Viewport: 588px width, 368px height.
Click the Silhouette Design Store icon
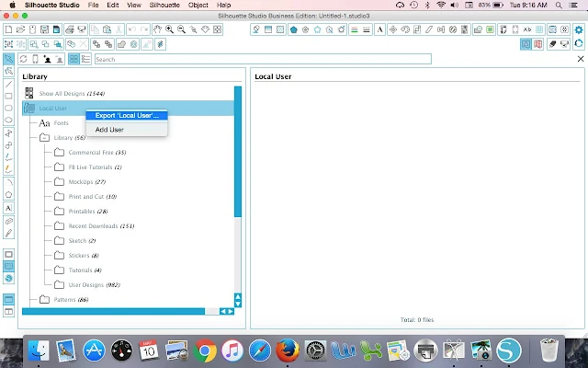pyautogui.click(x=8, y=278)
